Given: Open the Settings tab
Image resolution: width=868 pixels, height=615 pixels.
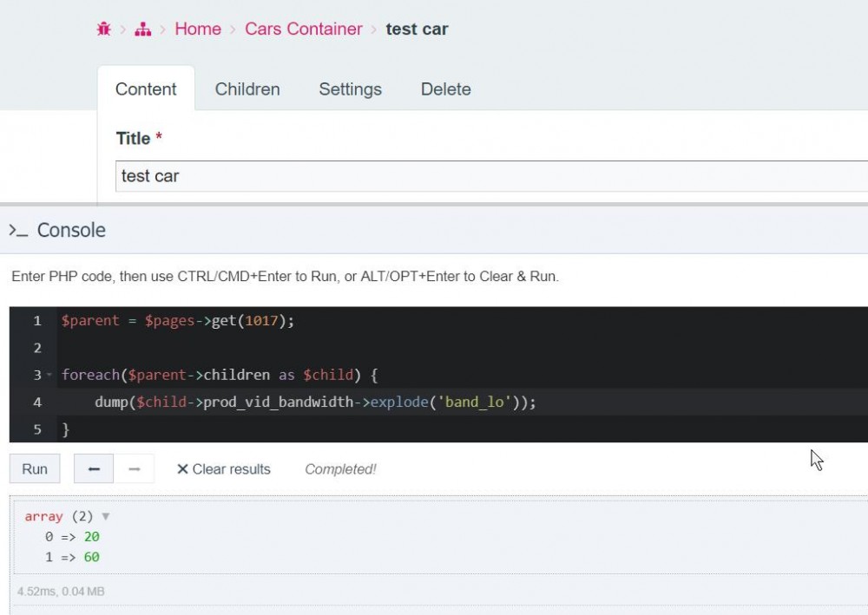Looking at the screenshot, I should 350,89.
